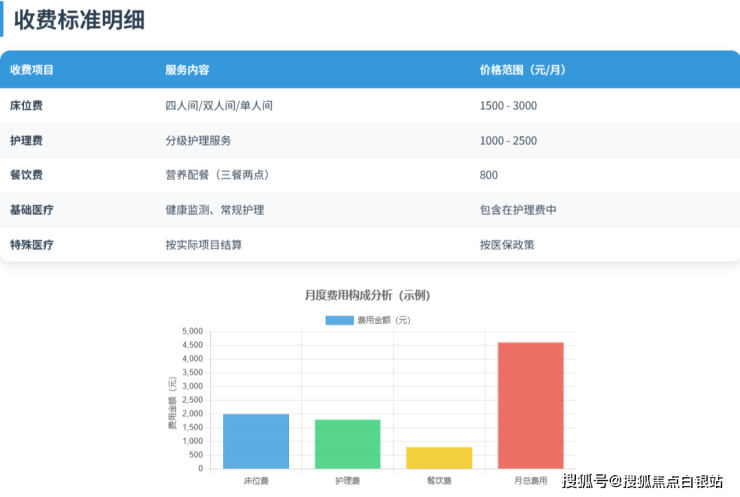Click the 服务内容 column header
740x497 pixels.
[187, 70]
